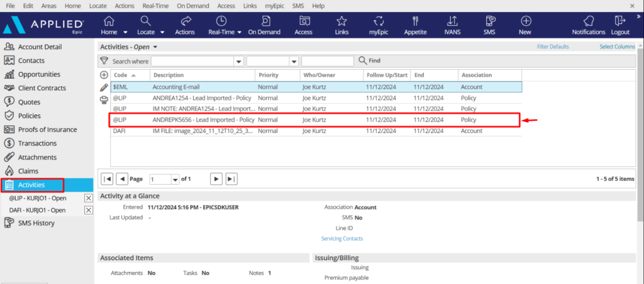Viewport: 644px width, 284px height.
Task: Open the Activities - Open view dropdown
Action: tap(155, 46)
